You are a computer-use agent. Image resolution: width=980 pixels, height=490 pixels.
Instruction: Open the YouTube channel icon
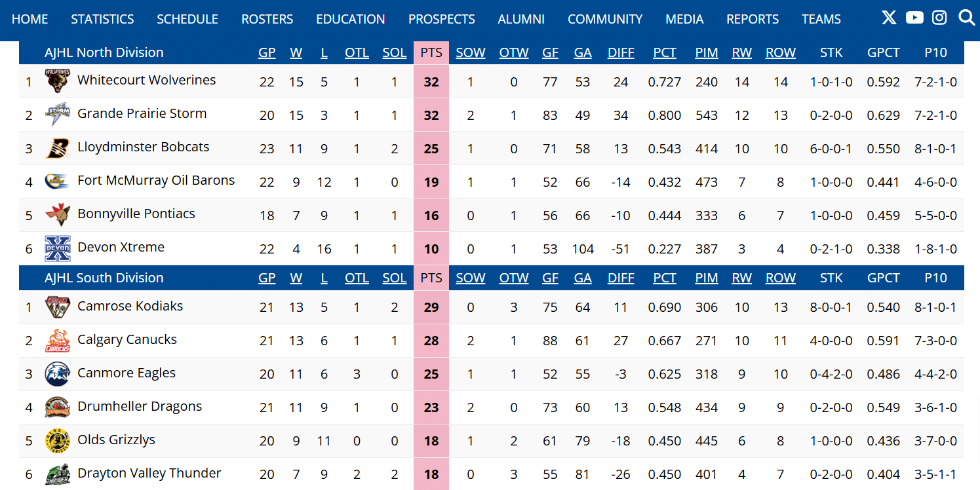914,18
